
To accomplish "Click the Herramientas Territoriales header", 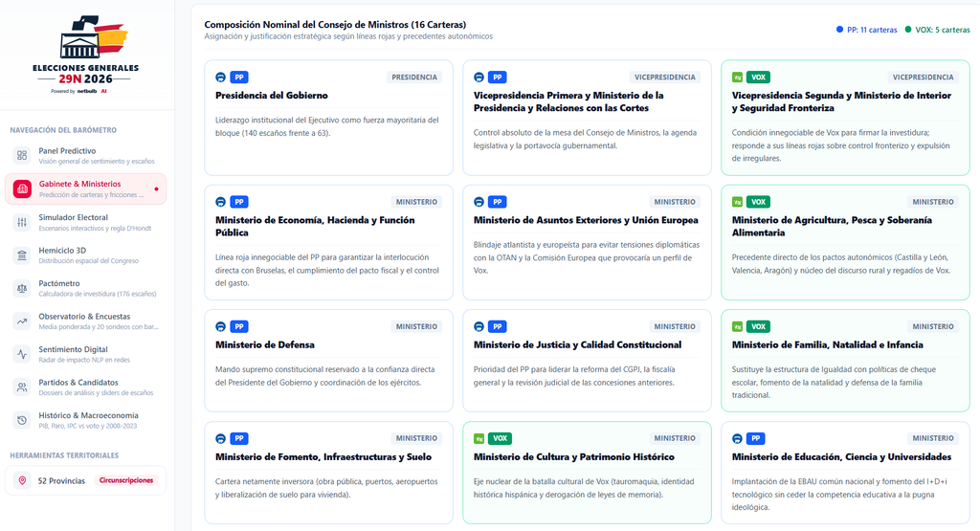I will click(64, 455).
